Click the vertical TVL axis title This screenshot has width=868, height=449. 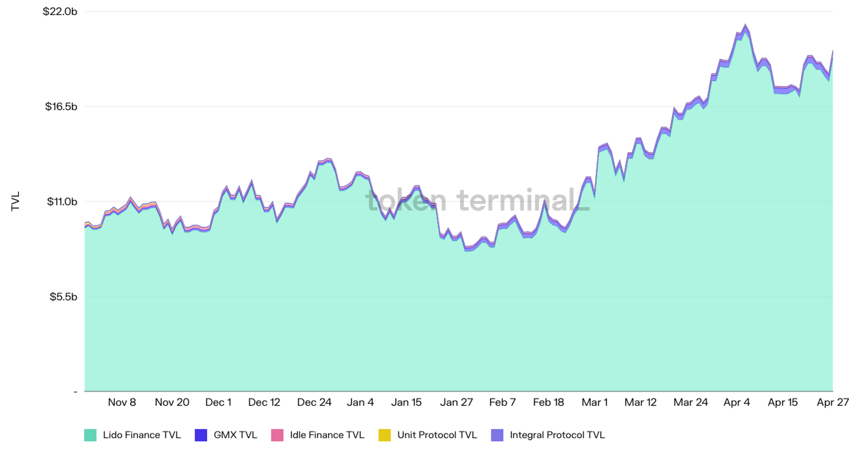pos(15,201)
